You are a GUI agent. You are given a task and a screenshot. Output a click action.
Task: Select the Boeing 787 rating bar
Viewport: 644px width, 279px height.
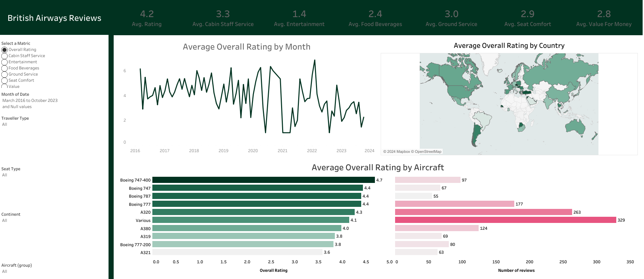(x=257, y=196)
